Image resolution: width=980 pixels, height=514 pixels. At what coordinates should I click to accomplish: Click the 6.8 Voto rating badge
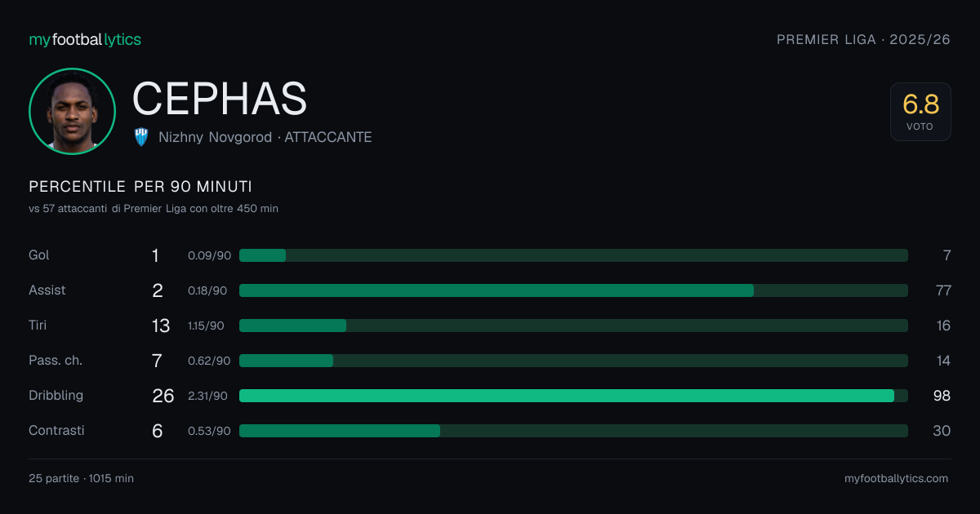point(920,112)
